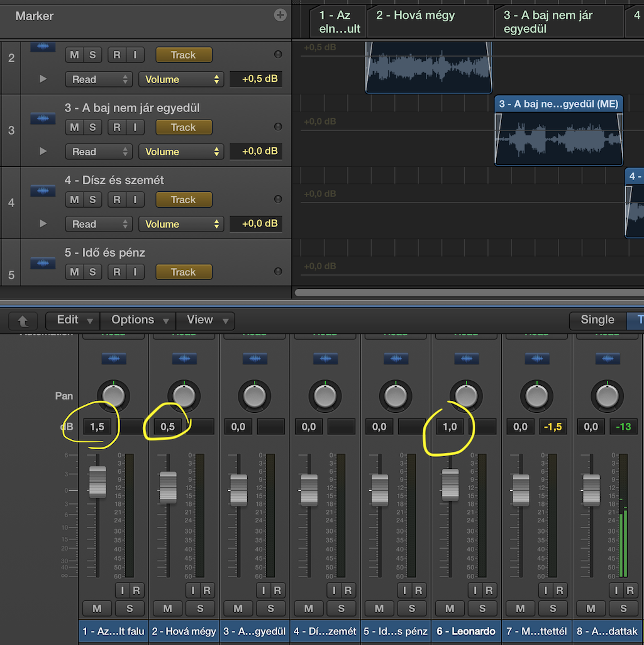This screenshot has width=644, height=645.
Task: Click the Track button on track 5
Action: click(183, 272)
